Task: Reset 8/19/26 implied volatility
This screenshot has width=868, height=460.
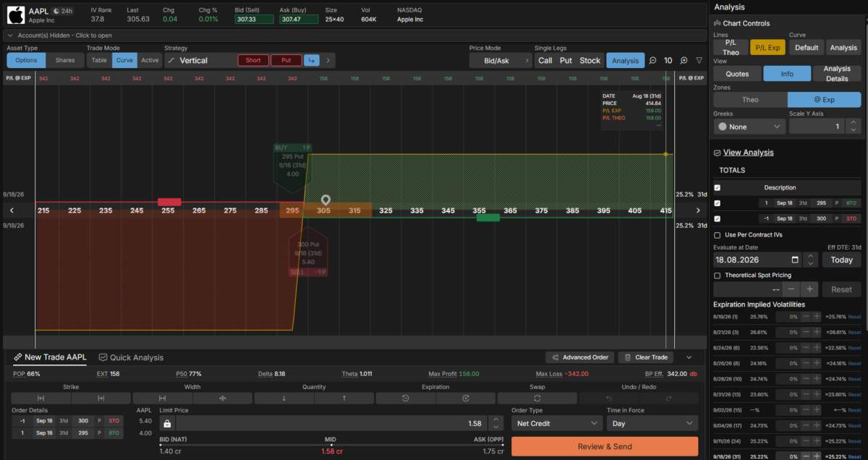Action: [854, 317]
